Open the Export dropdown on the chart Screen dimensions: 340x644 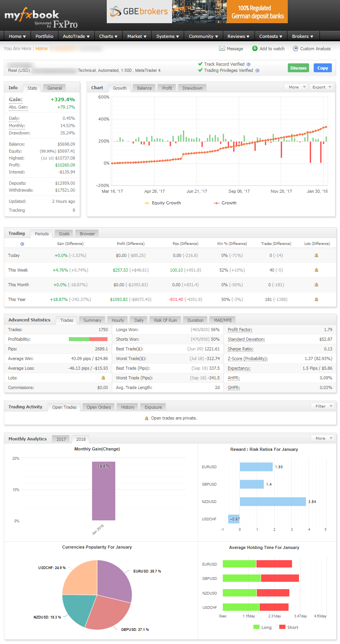321,87
